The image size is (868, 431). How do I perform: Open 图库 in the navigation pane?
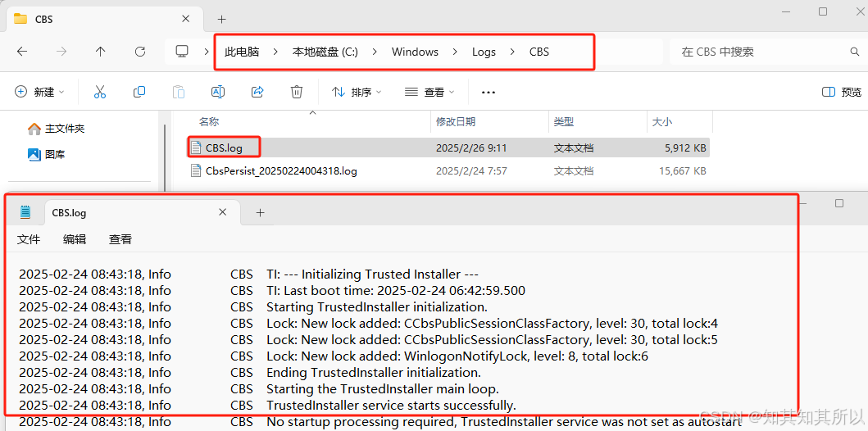[x=46, y=154]
